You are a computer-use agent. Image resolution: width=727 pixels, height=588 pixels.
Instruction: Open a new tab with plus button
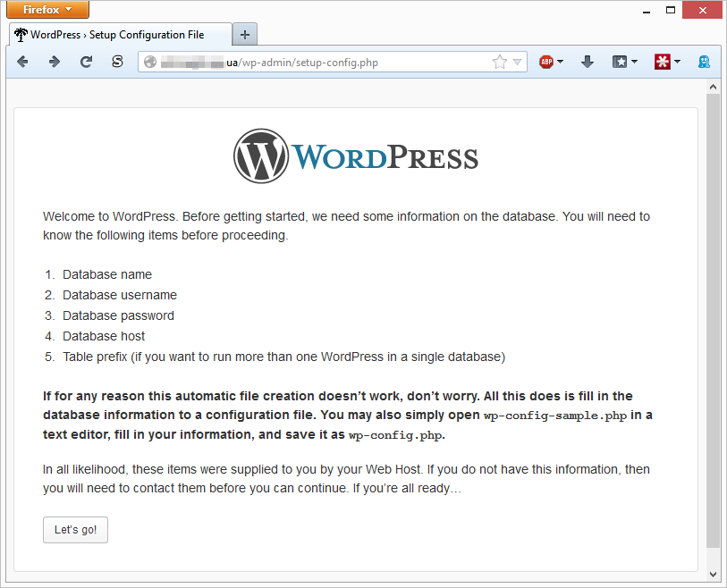click(x=245, y=35)
